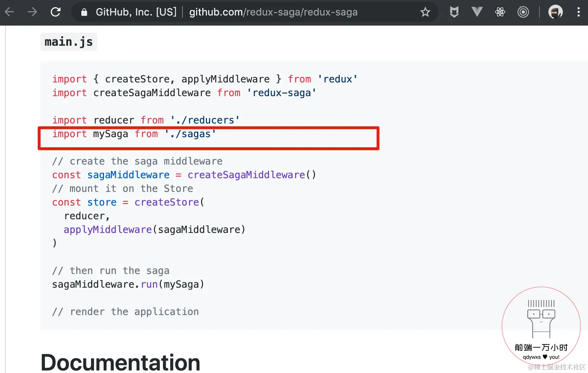Select the import mySaga from './sagas' line
The height and width of the screenshot is (373, 588).
(134, 134)
